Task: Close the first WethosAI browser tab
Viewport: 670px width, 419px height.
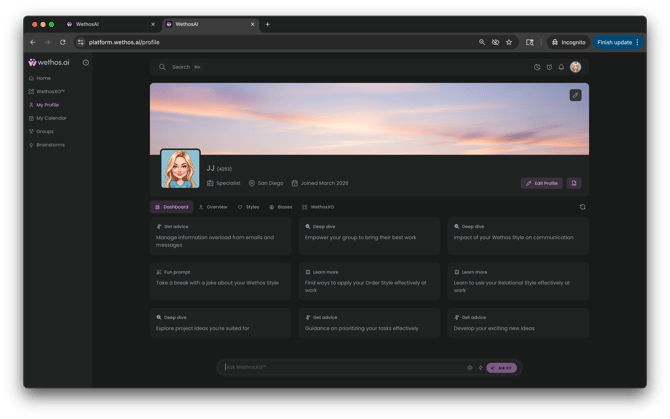Action: [153, 24]
